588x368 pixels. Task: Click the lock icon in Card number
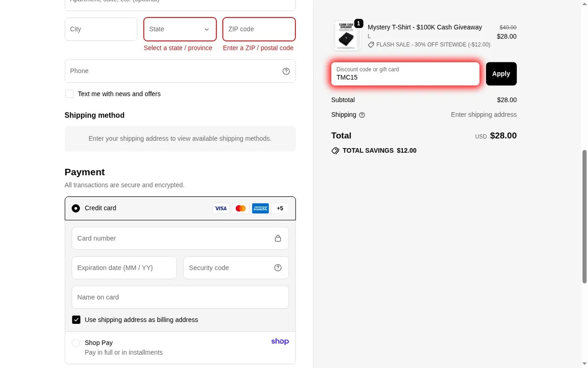[278, 238]
